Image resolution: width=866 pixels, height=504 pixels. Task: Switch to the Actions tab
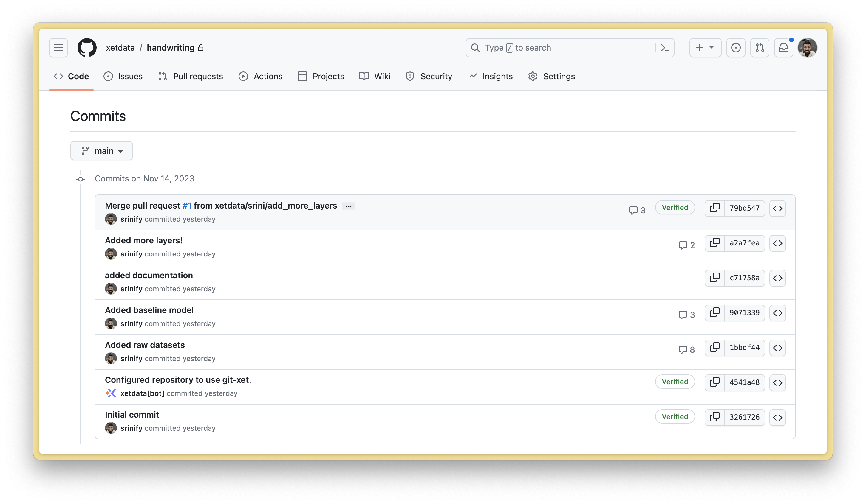click(261, 76)
